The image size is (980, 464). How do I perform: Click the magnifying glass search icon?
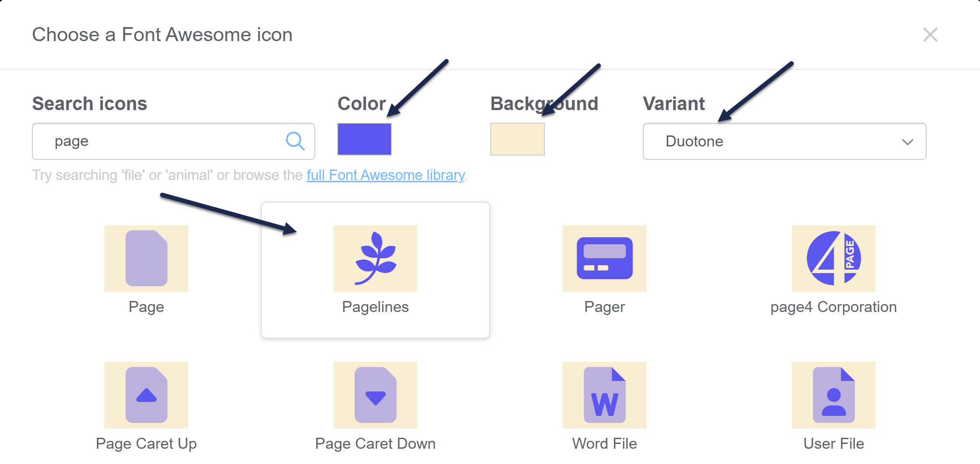click(295, 141)
